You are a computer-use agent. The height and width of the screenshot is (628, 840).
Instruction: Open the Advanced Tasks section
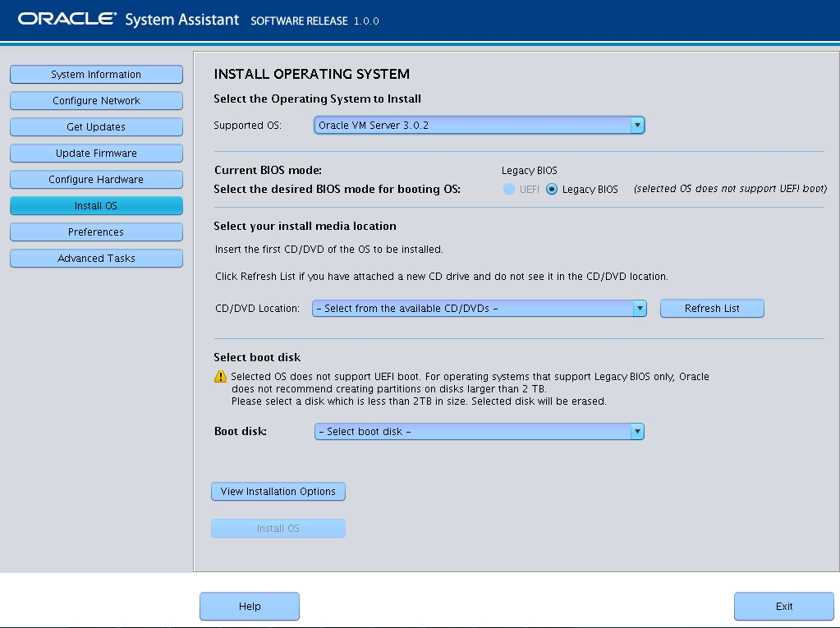click(x=96, y=258)
